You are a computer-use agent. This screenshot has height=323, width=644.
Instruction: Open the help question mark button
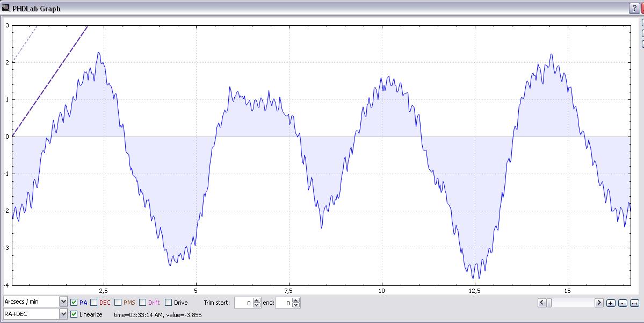[634, 8]
